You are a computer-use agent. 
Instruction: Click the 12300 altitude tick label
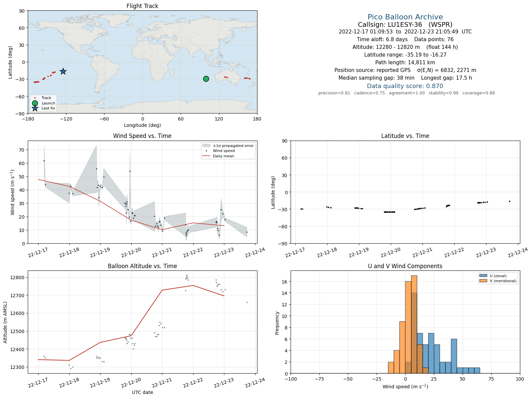17,367
